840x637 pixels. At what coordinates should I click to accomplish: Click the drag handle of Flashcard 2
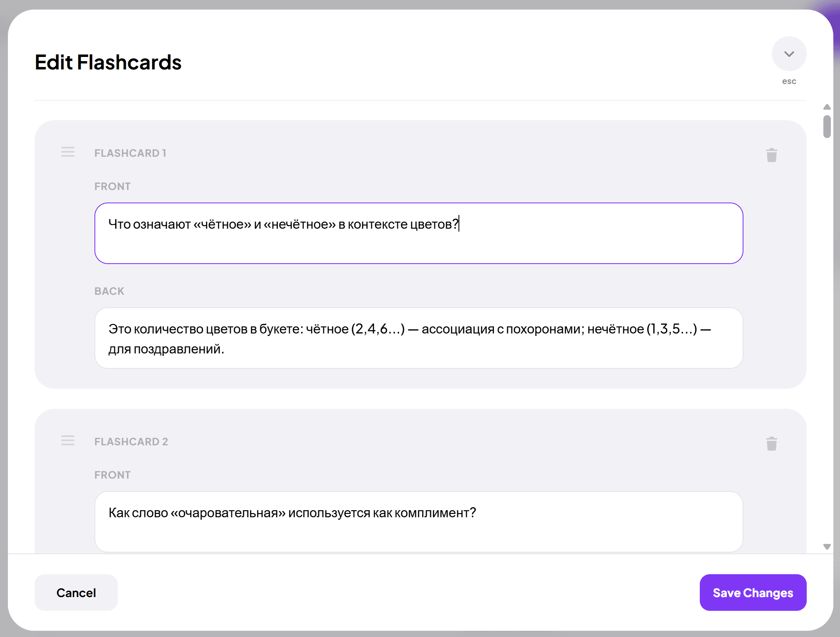(68, 441)
